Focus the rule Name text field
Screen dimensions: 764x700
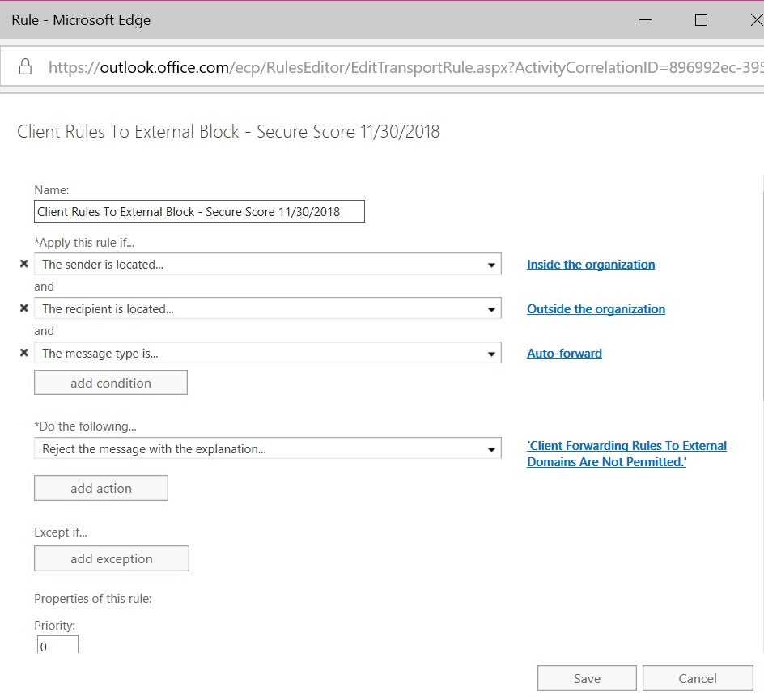[199, 211]
